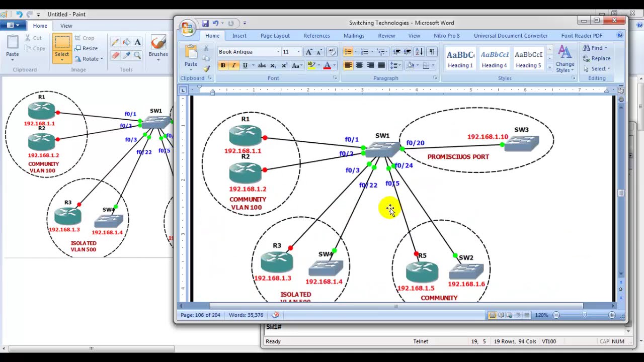
Task: Switch to Print Layout view button
Action: coord(493,315)
